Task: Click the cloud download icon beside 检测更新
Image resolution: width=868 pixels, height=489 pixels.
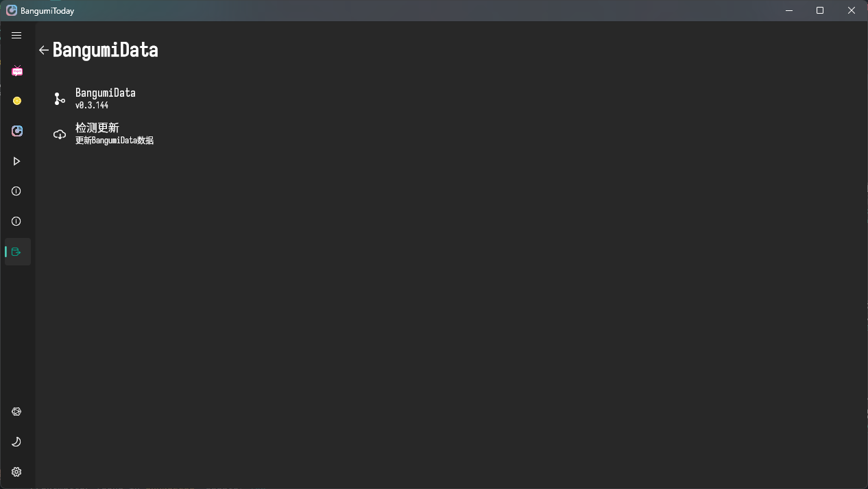Action: (x=60, y=134)
